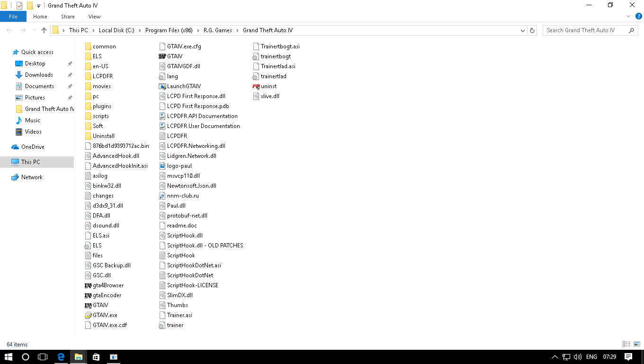
Task: Switch to the Home ribbon tab
Action: [40, 17]
